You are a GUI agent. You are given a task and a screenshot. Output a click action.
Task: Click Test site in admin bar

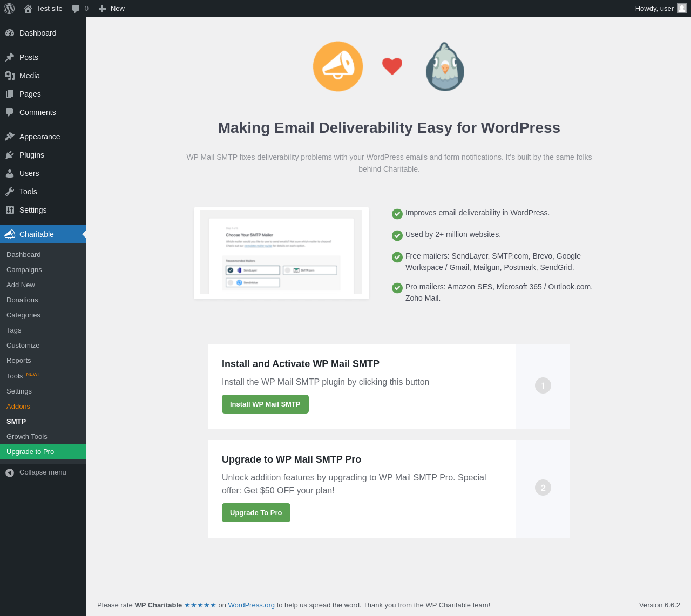pyautogui.click(x=43, y=9)
